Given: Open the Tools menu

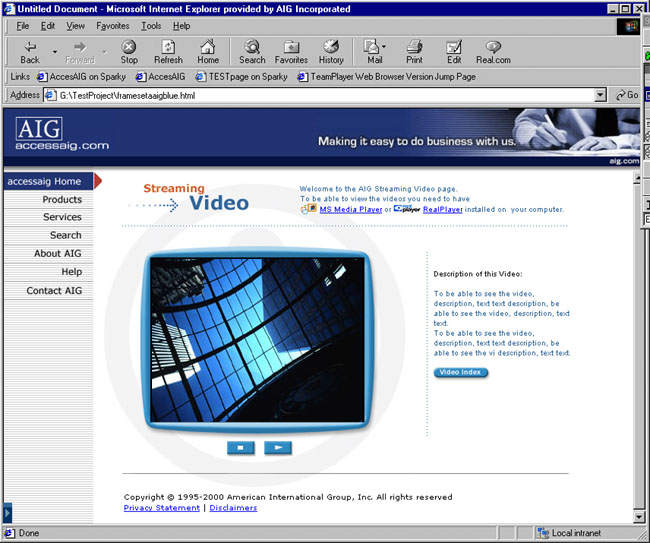Looking at the screenshot, I should point(151,25).
